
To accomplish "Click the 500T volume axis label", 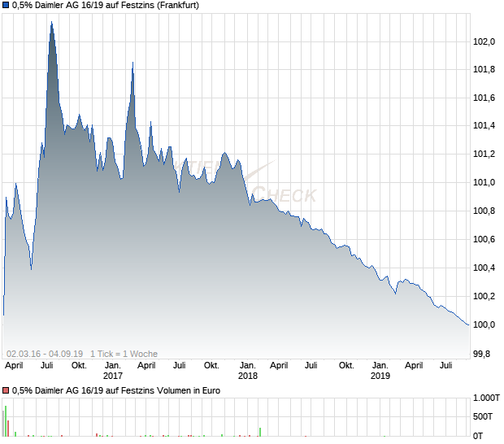I will 483,416.
